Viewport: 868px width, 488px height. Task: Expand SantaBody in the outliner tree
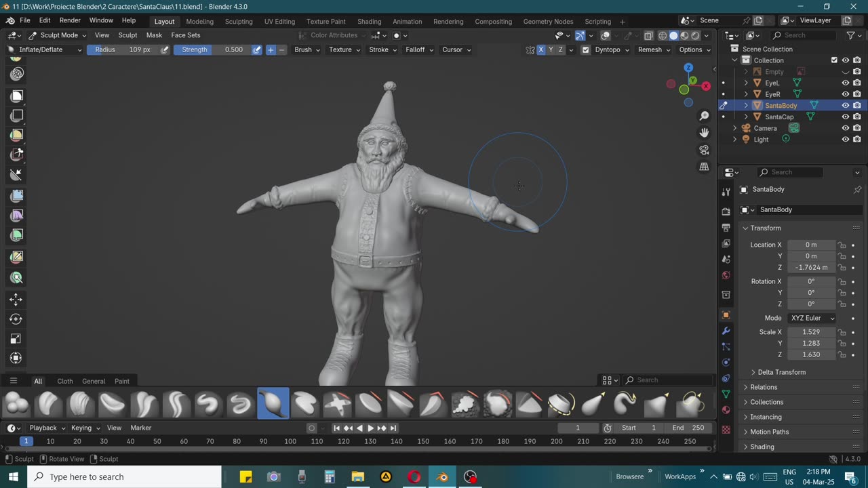(746, 106)
